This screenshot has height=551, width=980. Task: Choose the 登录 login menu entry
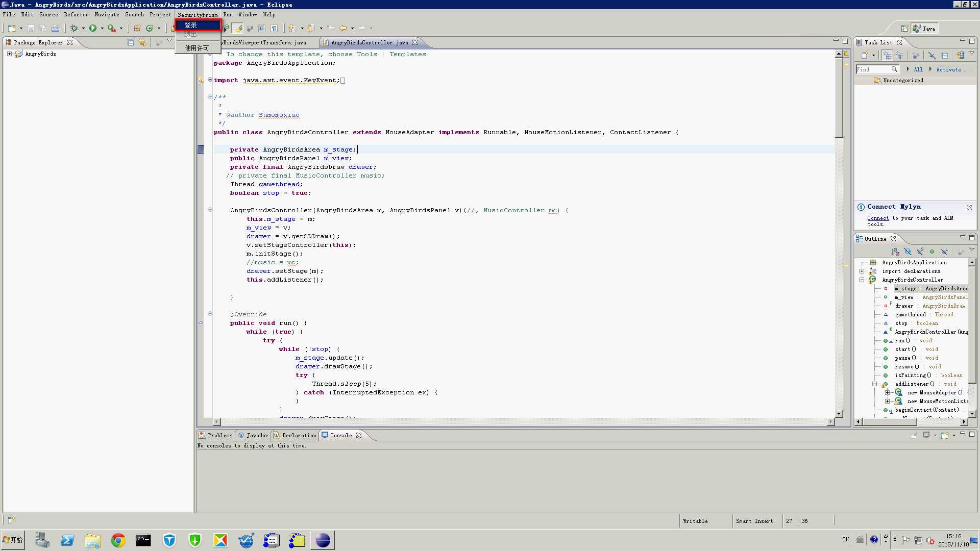(x=198, y=25)
